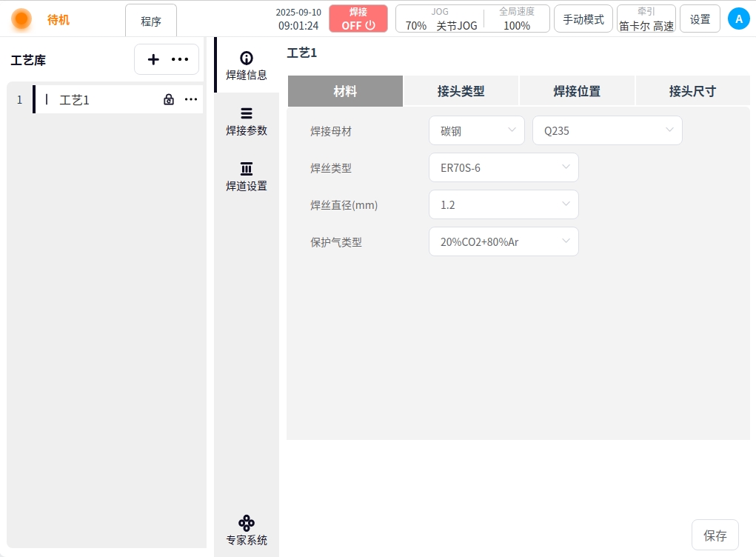The width and height of the screenshot is (756, 557).
Task: Open the 焊接参数 welding parameters panel
Action: pos(246,121)
